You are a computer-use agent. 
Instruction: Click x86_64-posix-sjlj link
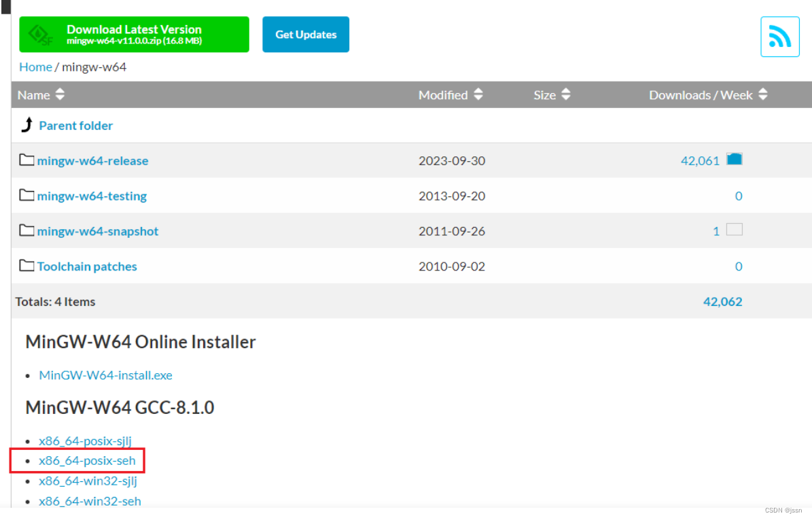click(85, 440)
